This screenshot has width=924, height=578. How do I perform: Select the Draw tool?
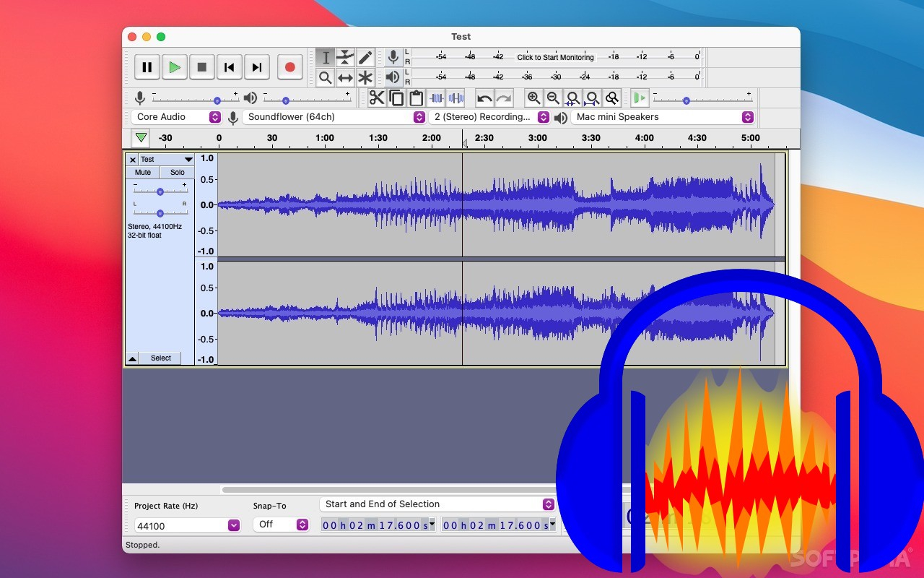tap(365, 57)
